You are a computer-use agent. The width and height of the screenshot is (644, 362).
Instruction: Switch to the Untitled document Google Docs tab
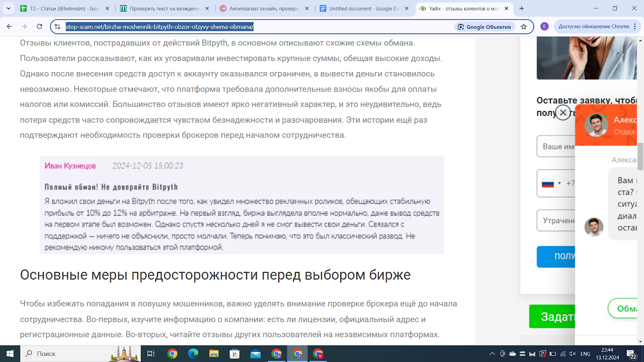click(364, 8)
